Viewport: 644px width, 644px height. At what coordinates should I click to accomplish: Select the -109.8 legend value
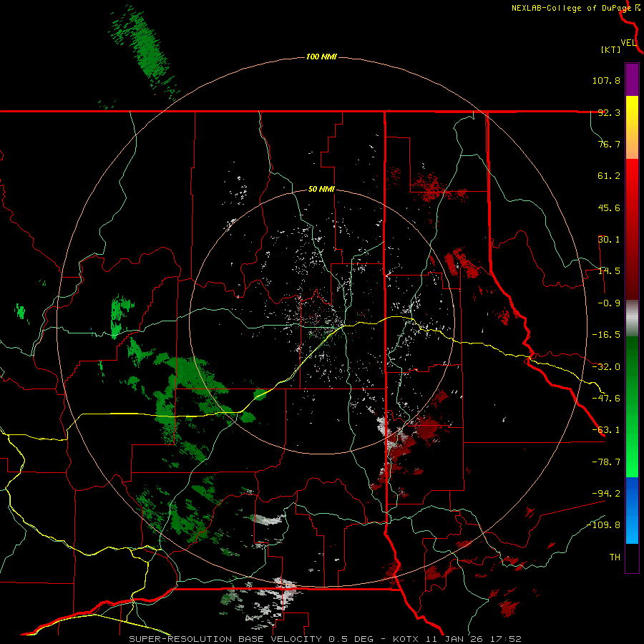pos(604,525)
